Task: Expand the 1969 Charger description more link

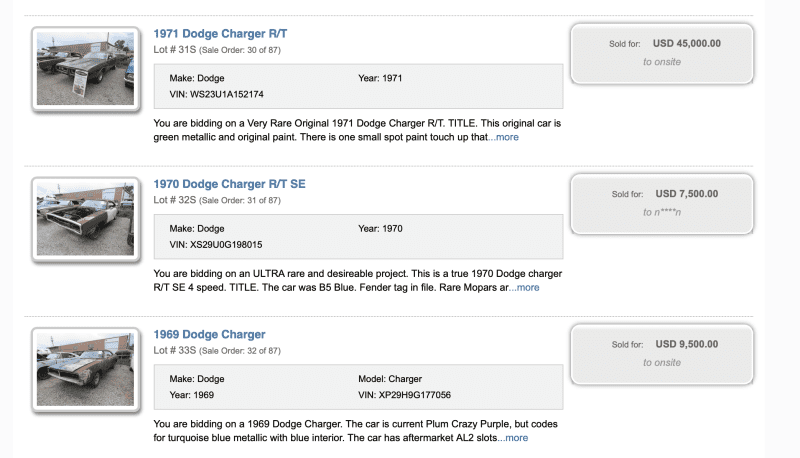Action: tap(513, 438)
